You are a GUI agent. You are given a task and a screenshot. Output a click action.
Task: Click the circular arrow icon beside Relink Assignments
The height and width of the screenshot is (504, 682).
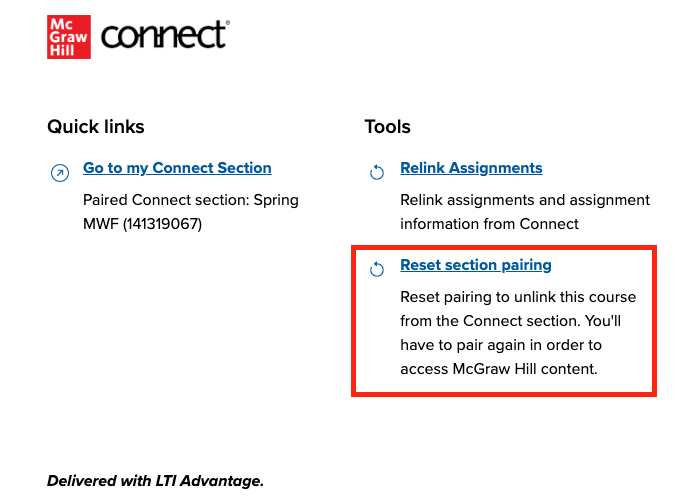[377, 173]
